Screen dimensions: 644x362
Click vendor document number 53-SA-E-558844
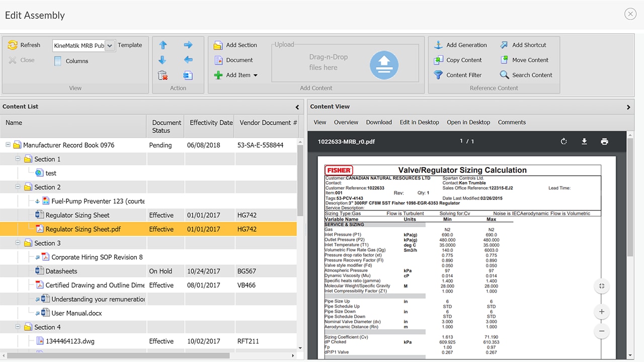(x=260, y=145)
